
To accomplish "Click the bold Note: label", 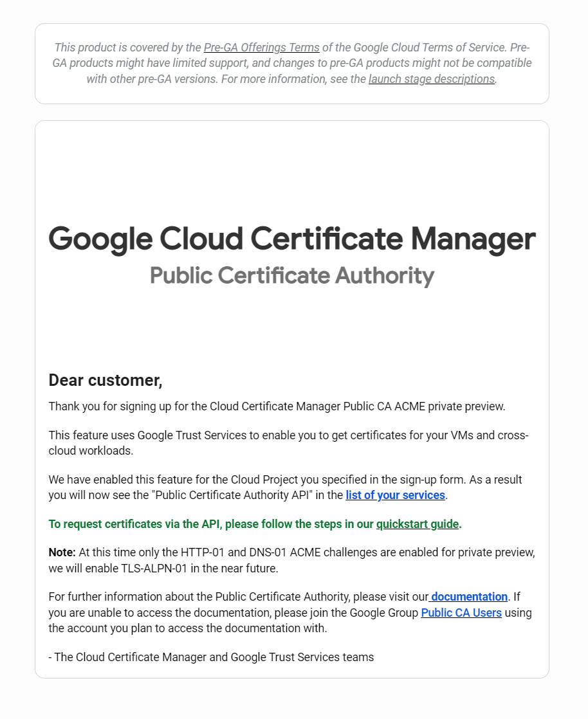I will (x=62, y=552).
